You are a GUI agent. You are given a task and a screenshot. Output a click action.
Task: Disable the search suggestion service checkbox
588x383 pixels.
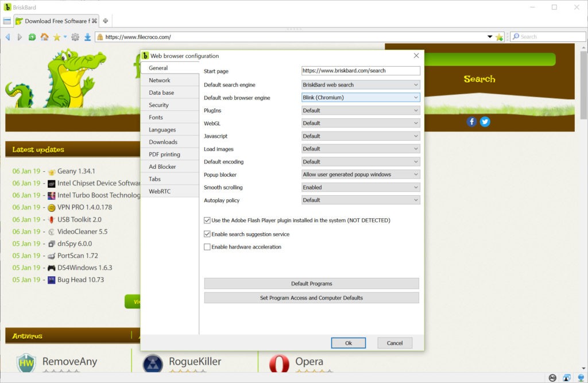[x=207, y=234]
